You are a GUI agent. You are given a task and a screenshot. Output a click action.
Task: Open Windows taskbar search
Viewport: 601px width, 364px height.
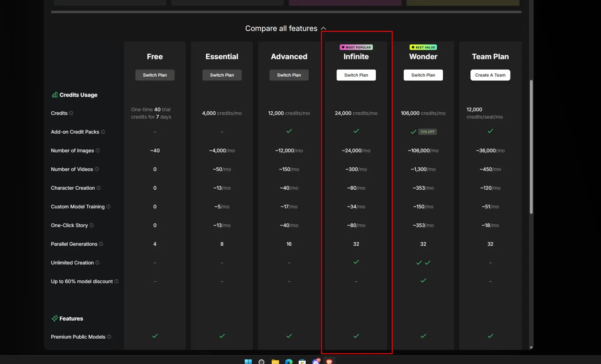[x=261, y=361]
